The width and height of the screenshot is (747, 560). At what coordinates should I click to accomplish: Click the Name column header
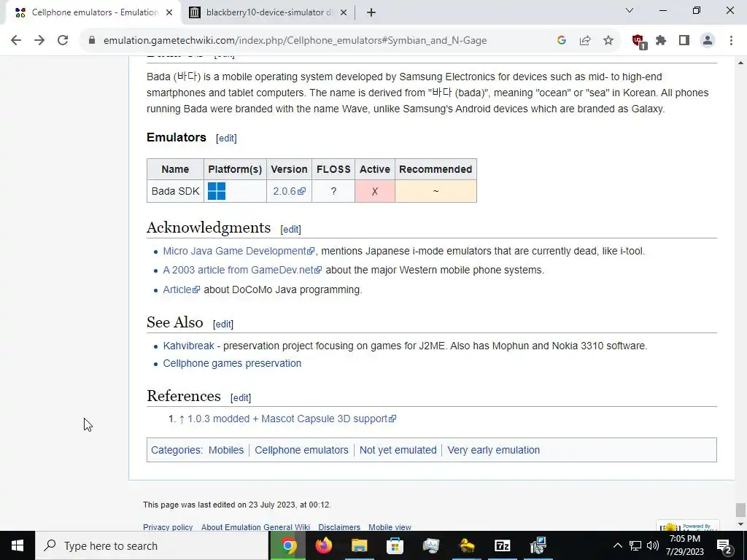(175, 169)
